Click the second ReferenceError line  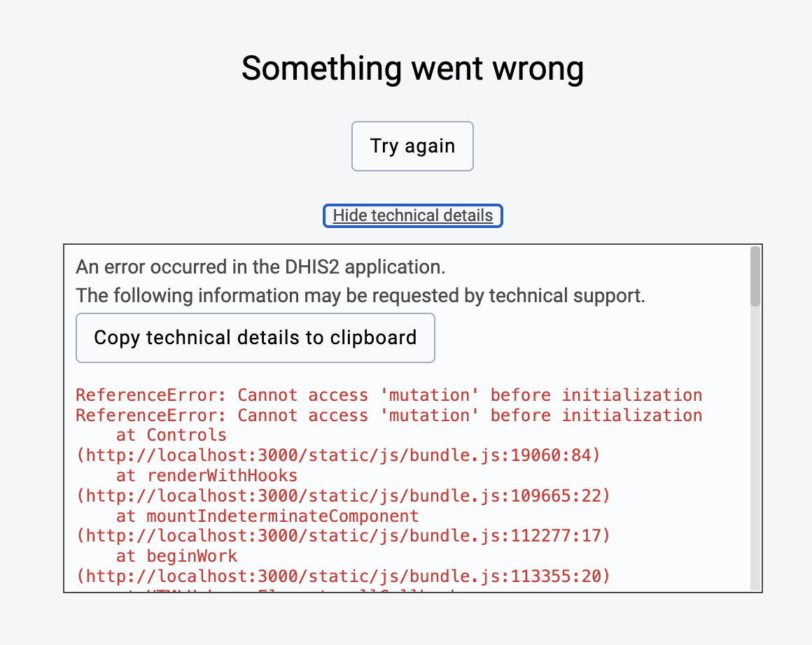388,415
